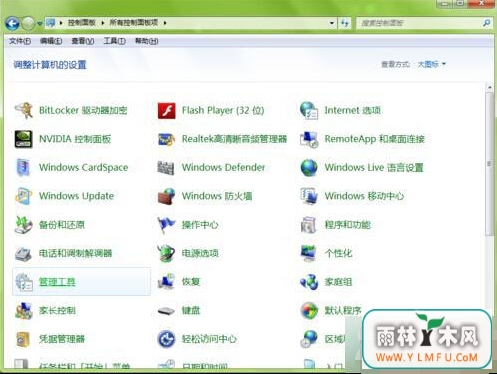Open the 家长控制 icon

tap(24, 311)
